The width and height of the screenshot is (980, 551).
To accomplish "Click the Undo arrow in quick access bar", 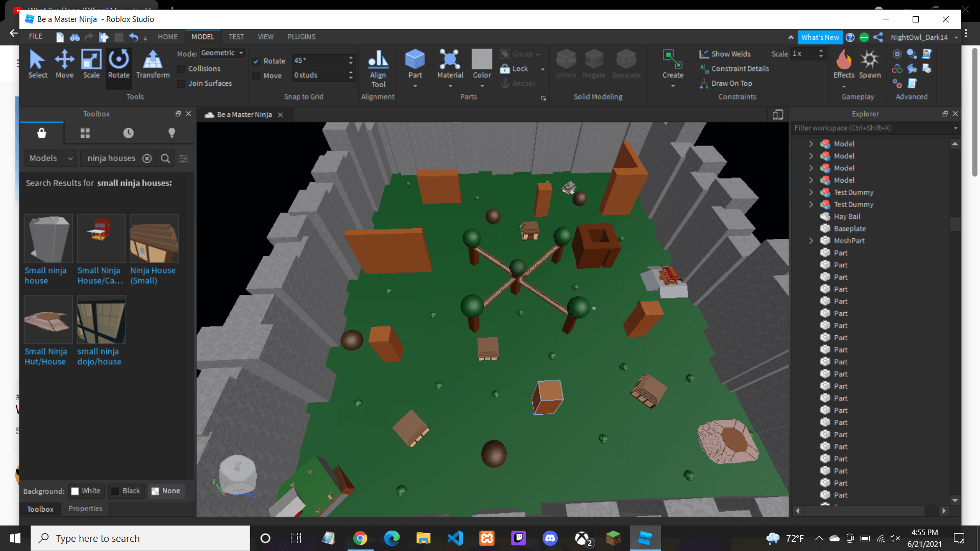I will [x=133, y=37].
